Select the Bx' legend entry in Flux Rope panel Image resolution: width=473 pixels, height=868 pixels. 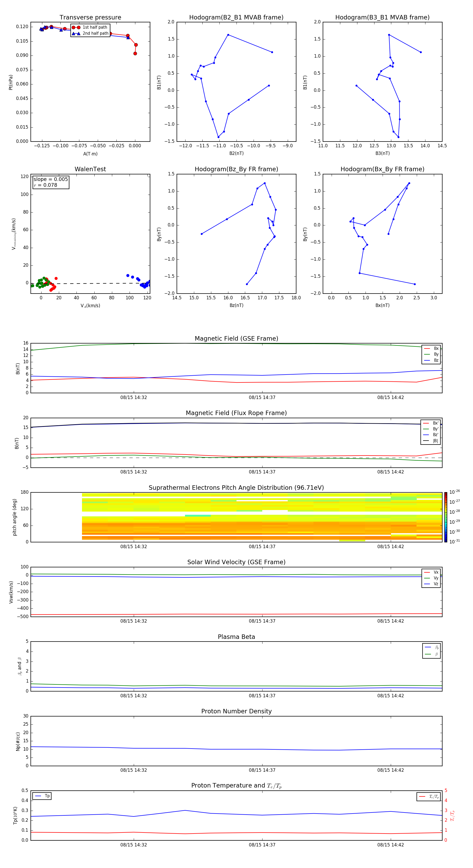point(431,423)
